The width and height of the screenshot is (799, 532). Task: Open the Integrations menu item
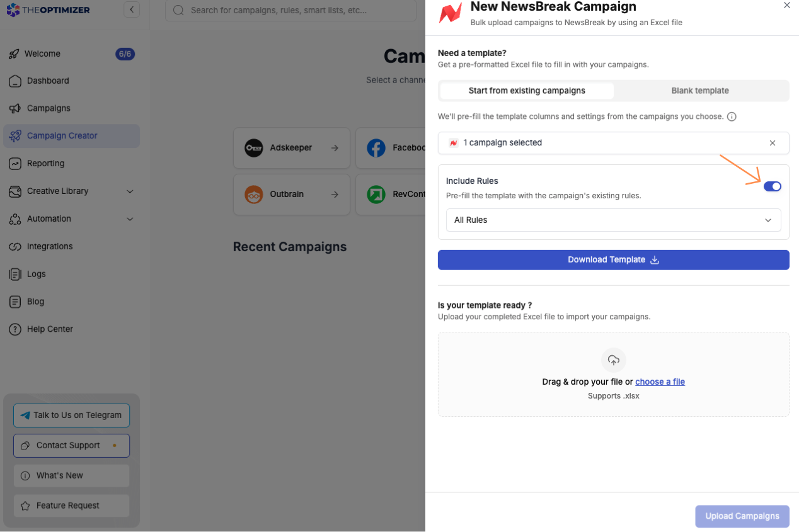71,247
